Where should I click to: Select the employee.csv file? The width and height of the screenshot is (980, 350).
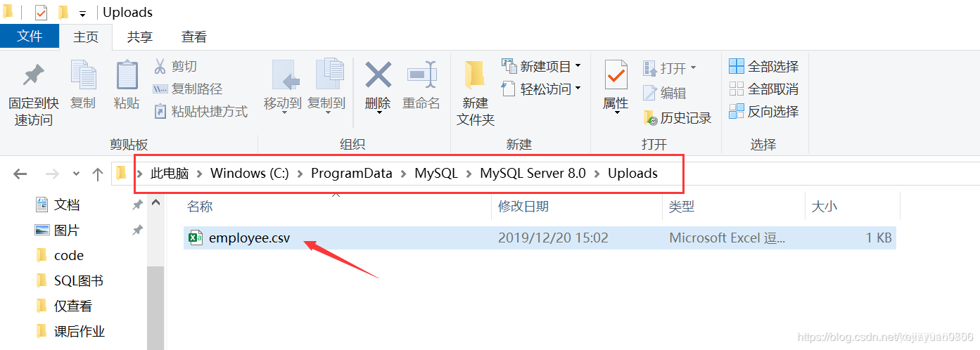point(540,238)
